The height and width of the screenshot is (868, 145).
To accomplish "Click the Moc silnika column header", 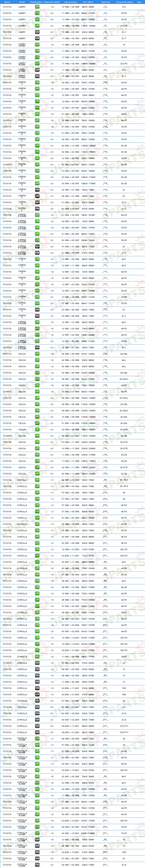I will tap(88, 2).
